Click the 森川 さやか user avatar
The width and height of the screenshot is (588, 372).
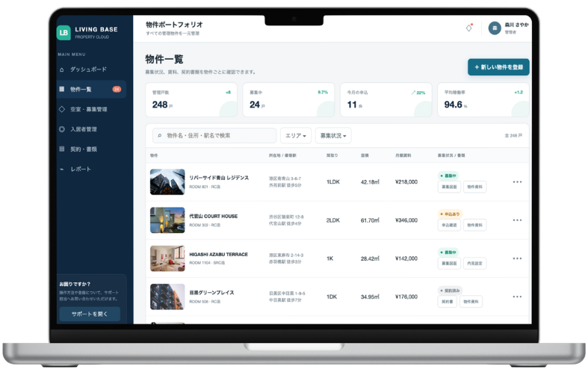495,28
